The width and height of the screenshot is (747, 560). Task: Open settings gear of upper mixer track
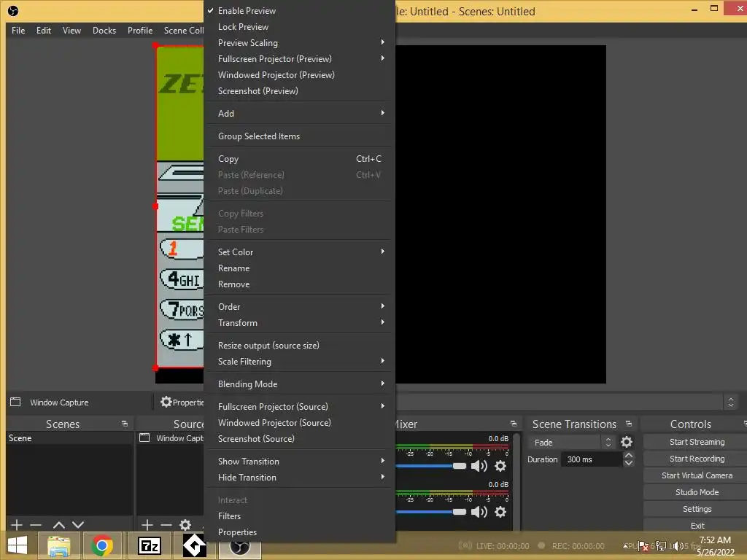(x=500, y=466)
